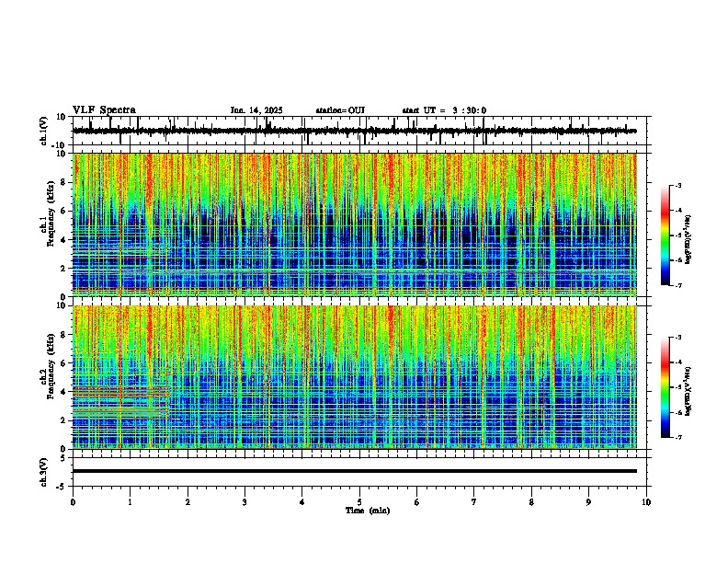This screenshot has height=563, width=728.
Task: Click the "2" kHz tick on ch.2 spectrogram
Action: [64, 420]
